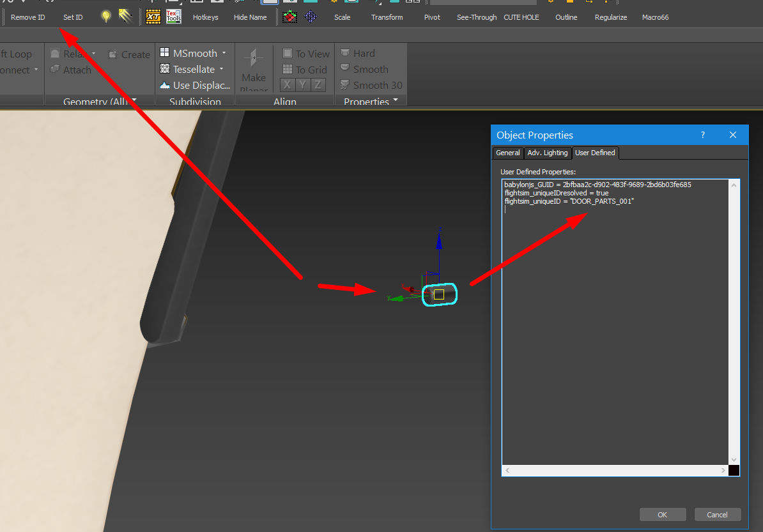Screen dimensions: 763x532
Task: Click the blue wireframe sphere icon
Action: click(311, 17)
